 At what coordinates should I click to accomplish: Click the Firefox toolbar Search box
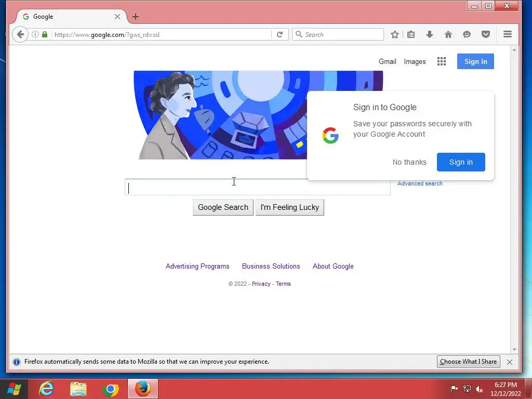tap(338, 34)
